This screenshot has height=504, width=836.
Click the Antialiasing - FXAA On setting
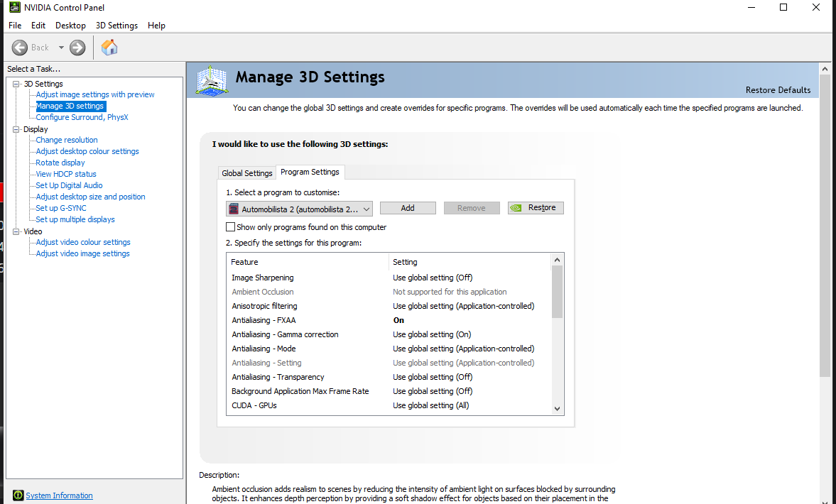398,320
